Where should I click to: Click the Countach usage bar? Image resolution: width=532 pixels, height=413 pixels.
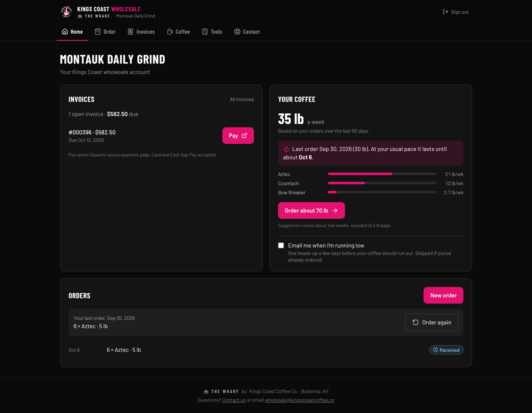pos(382,183)
